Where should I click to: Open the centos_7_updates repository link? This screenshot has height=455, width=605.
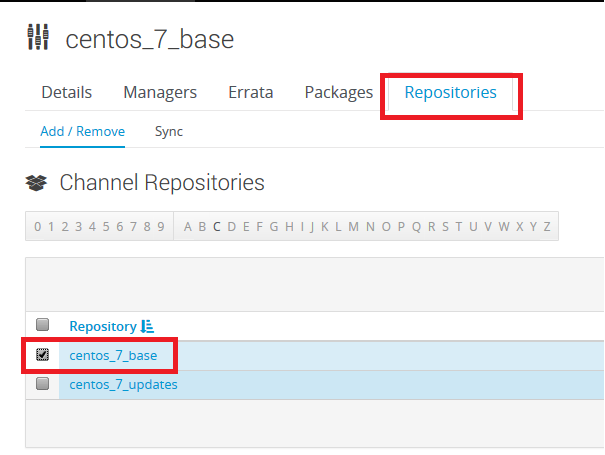point(123,385)
